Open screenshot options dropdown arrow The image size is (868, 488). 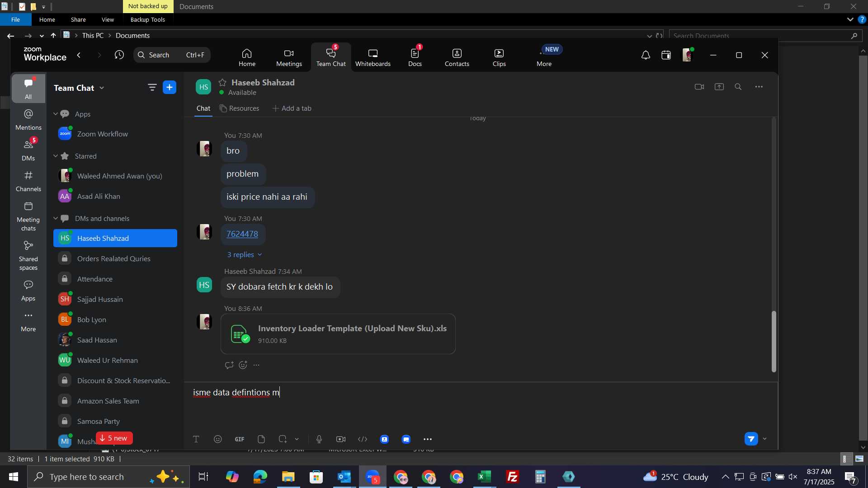[x=297, y=439]
